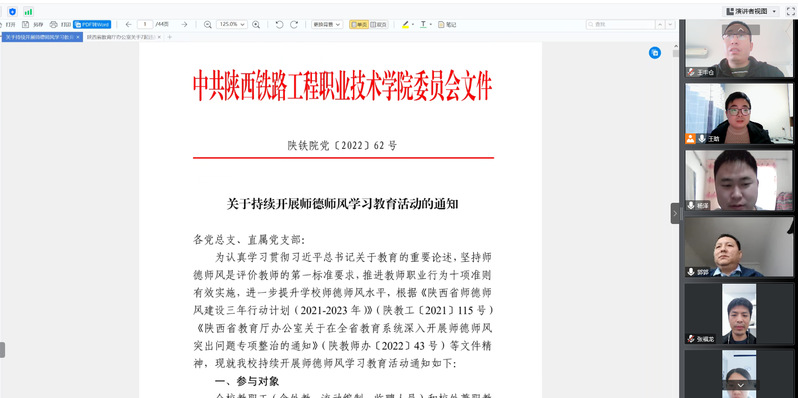Click 王皓 microphone icon
798x398 pixels.
click(702, 138)
